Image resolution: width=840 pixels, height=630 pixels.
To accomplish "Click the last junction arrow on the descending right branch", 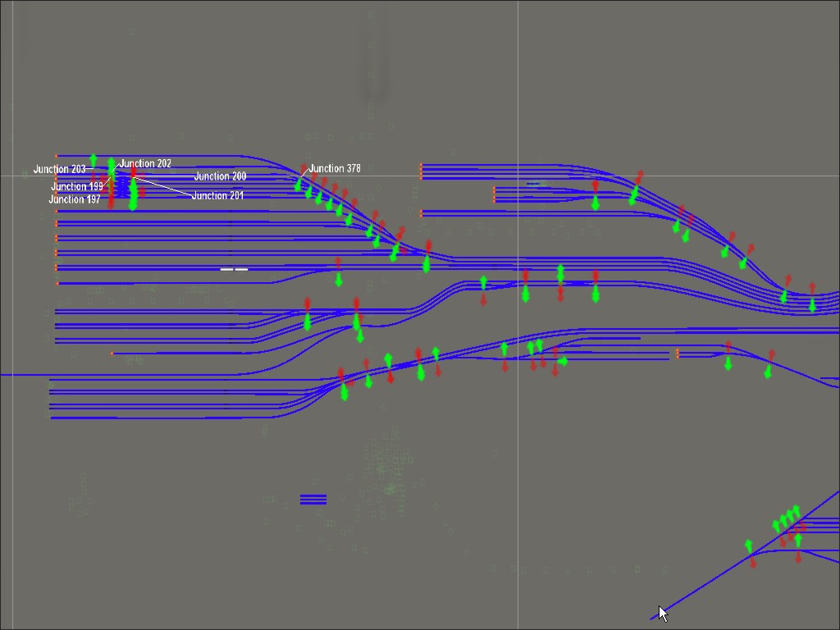I will (x=769, y=364).
